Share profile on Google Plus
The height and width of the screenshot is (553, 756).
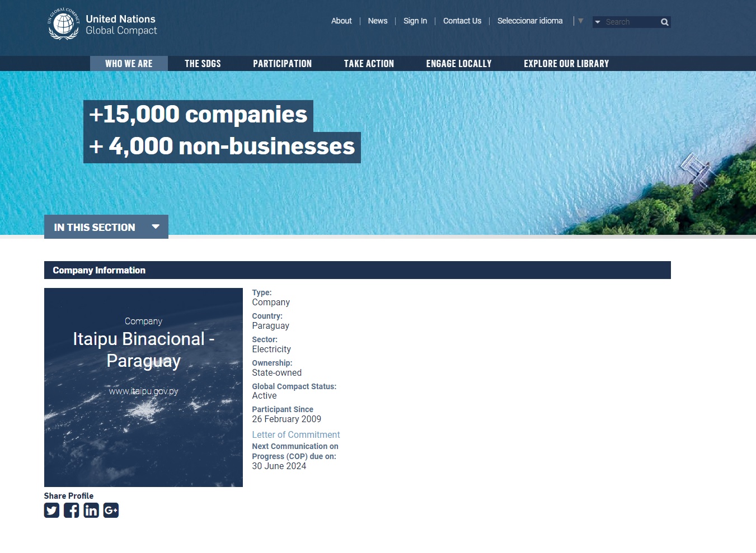click(111, 511)
